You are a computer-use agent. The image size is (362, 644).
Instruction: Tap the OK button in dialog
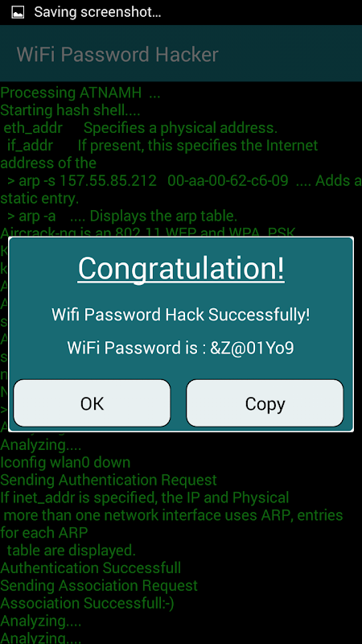(x=92, y=403)
